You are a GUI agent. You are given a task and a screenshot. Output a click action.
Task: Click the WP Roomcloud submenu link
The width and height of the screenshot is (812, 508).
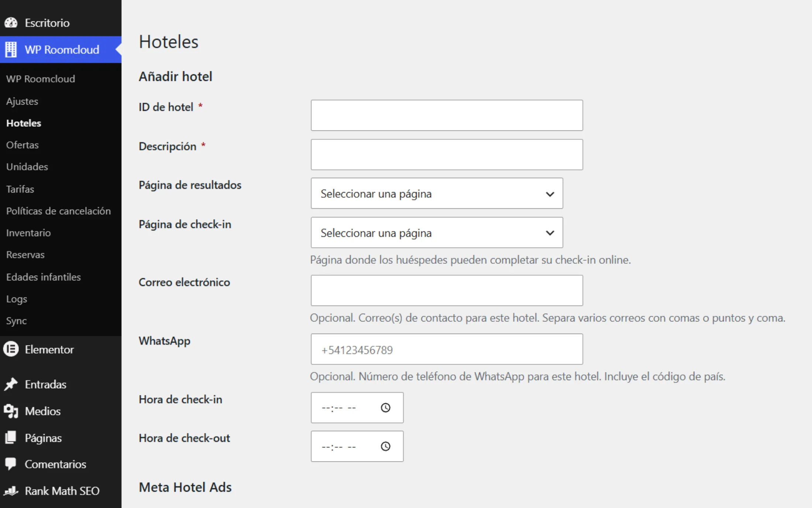pyautogui.click(x=41, y=79)
